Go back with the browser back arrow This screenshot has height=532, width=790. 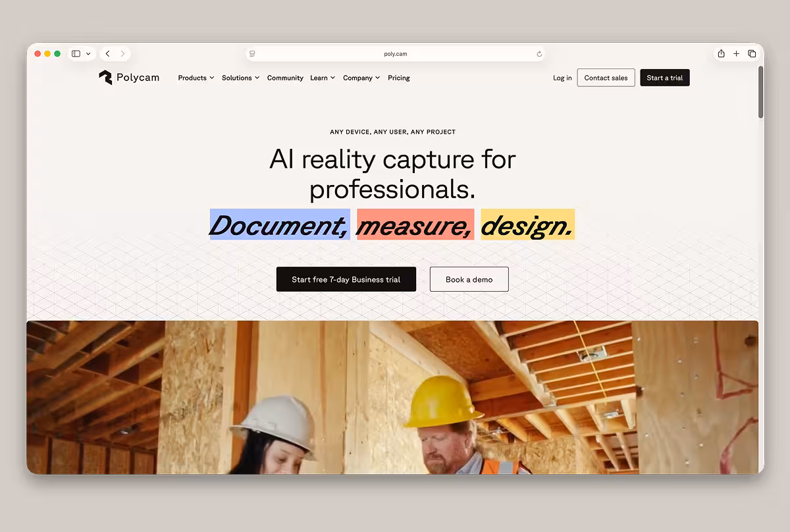[107, 54]
